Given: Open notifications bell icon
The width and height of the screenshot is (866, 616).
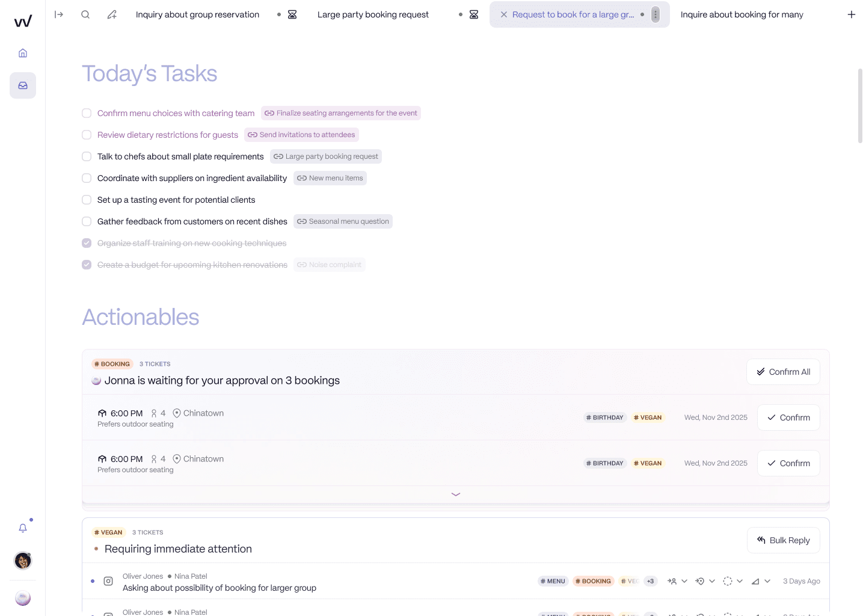Looking at the screenshot, I should click(x=23, y=528).
